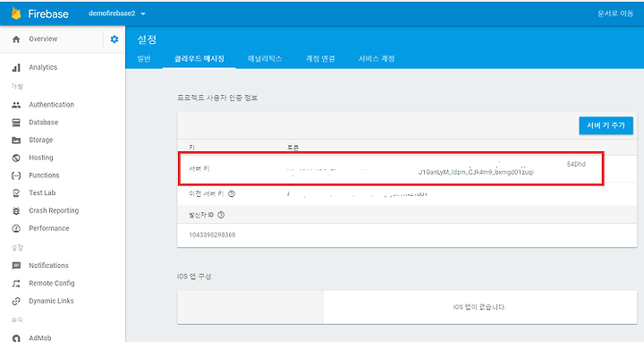Click the AdMob icon in sidebar
This screenshot has width=644, height=342.
pyautogui.click(x=16, y=338)
